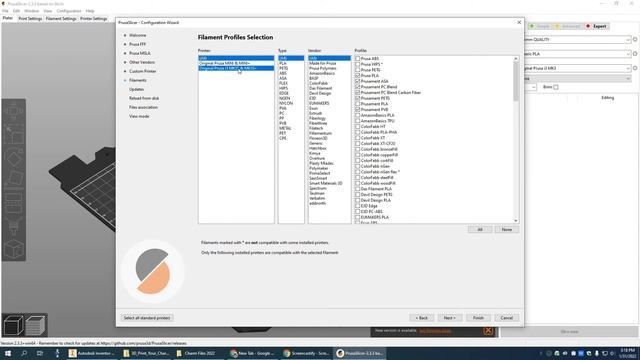Switch to Print Settings tab
Viewport: 640px width, 360px height.
30,19
